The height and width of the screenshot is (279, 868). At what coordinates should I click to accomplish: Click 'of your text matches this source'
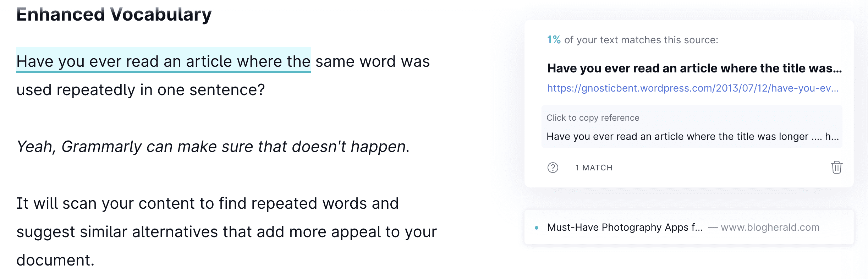[641, 40]
